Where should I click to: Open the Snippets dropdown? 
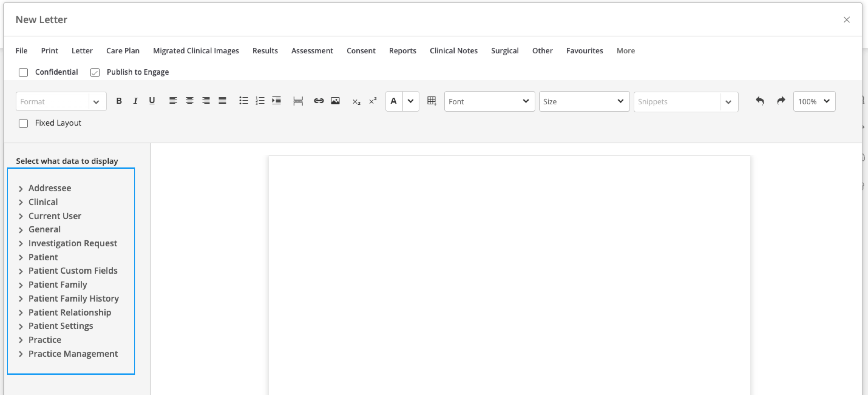coord(686,101)
